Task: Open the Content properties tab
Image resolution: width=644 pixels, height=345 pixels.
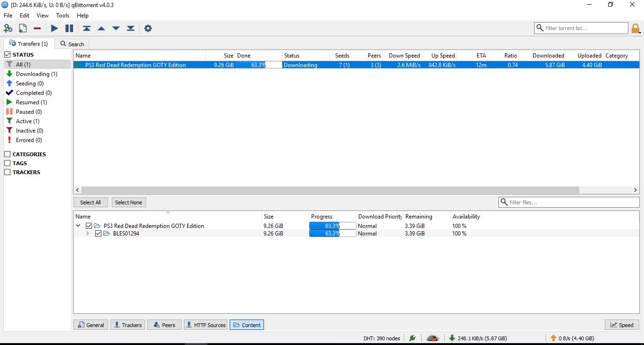Action: pyautogui.click(x=247, y=325)
